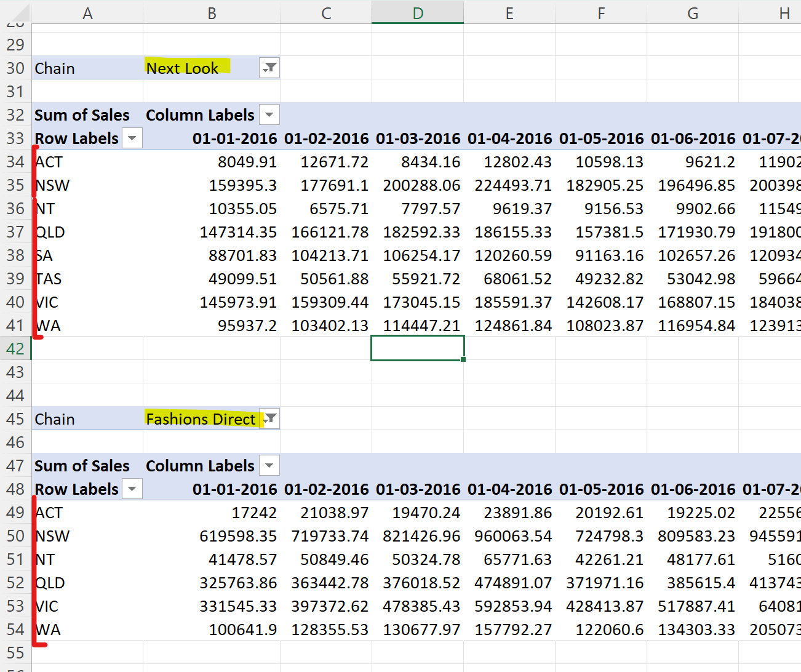
Task: Click cell value 134303.33
Action: point(693,629)
